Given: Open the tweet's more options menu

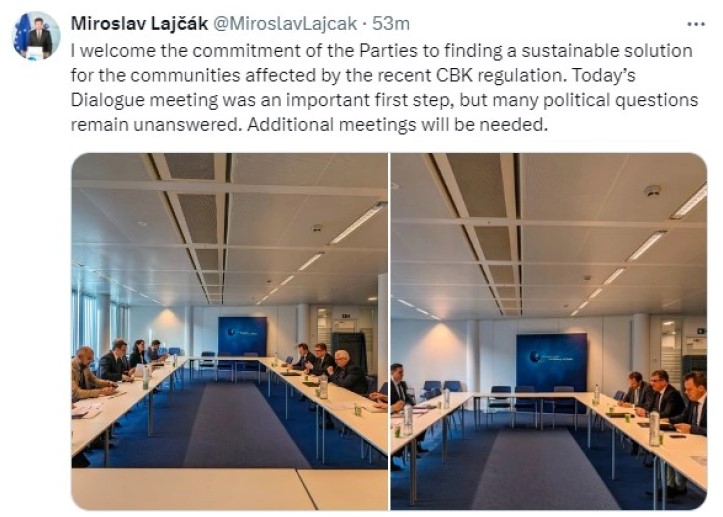Looking at the screenshot, I should pyautogui.click(x=695, y=23).
